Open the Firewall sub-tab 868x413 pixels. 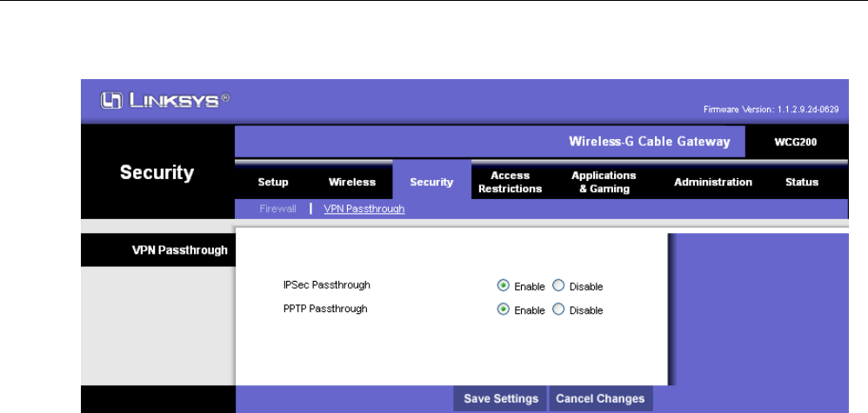click(278, 209)
